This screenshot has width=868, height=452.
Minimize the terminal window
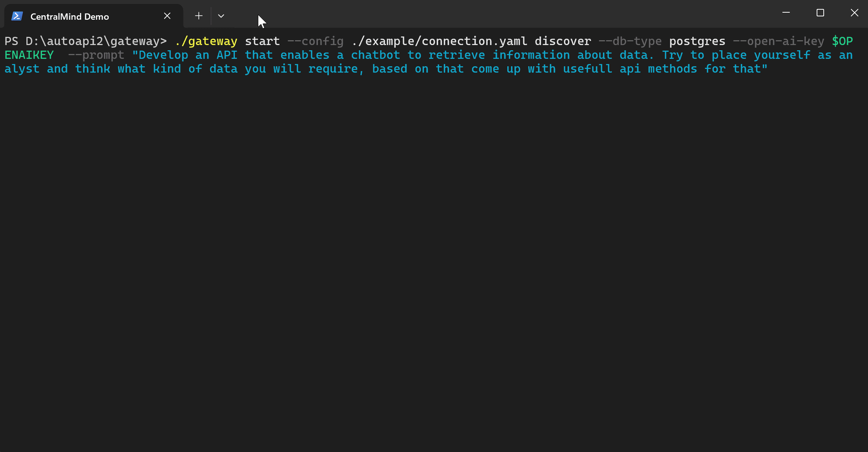tap(786, 13)
